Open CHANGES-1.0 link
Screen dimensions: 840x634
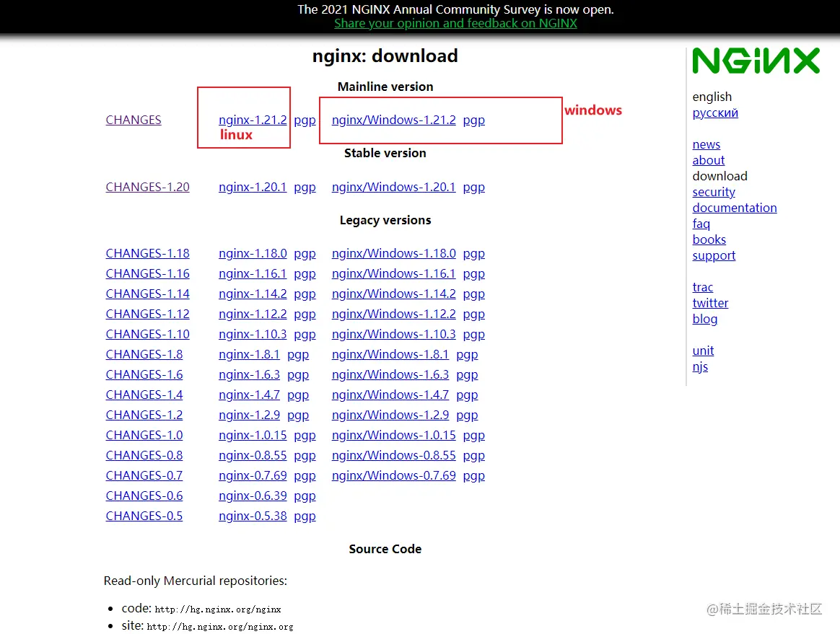pyautogui.click(x=144, y=436)
